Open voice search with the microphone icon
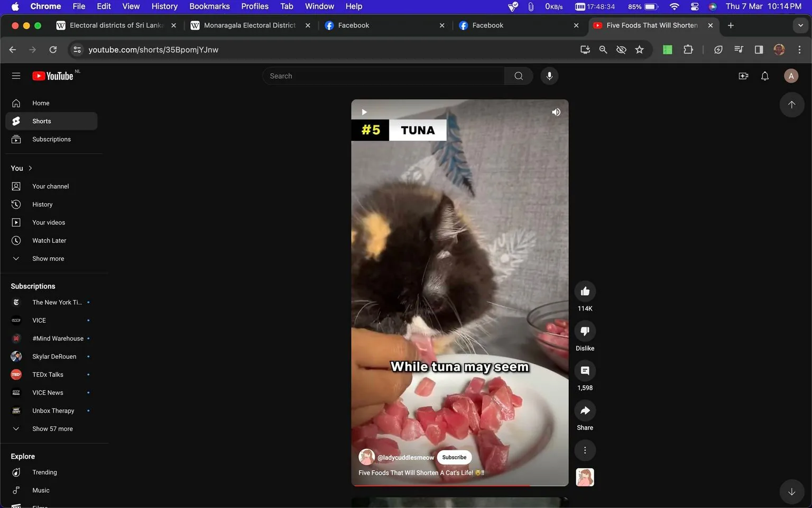 point(549,76)
